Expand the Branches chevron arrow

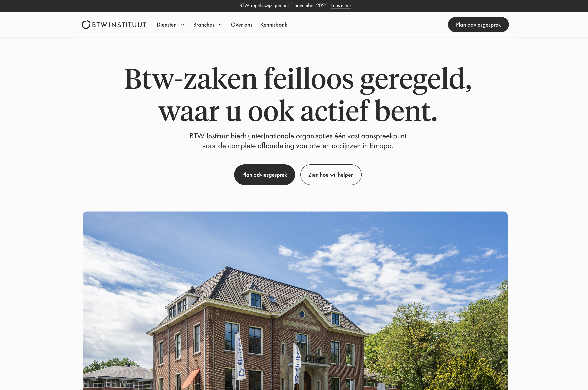coord(220,25)
